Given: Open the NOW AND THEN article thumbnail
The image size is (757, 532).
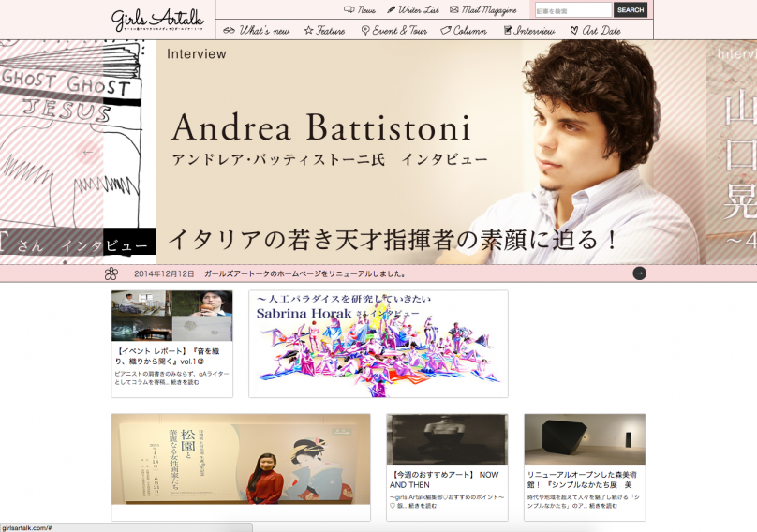Looking at the screenshot, I should tap(447, 439).
